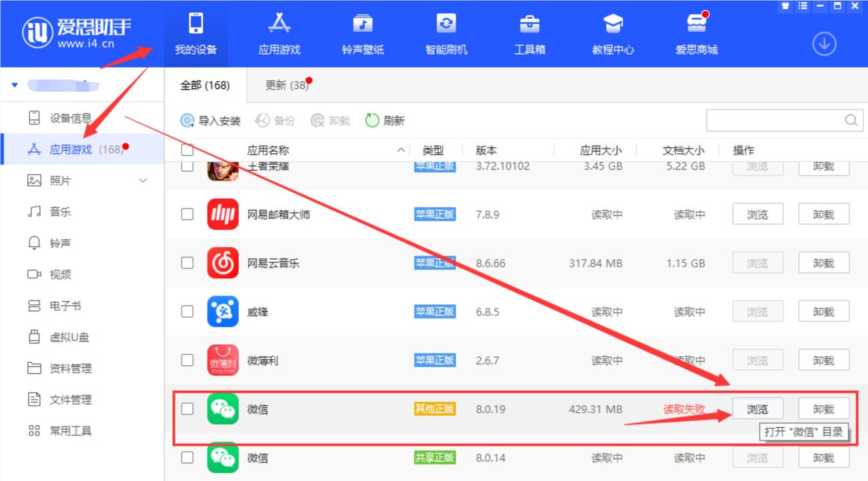Click the 刷新 refresh icon in toolbar
Screen dimensions: 868x481
point(372,121)
